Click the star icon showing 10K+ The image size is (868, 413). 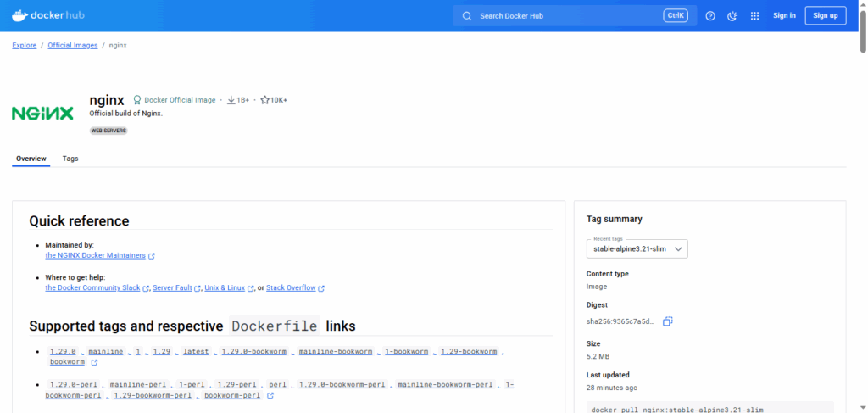(x=264, y=100)
